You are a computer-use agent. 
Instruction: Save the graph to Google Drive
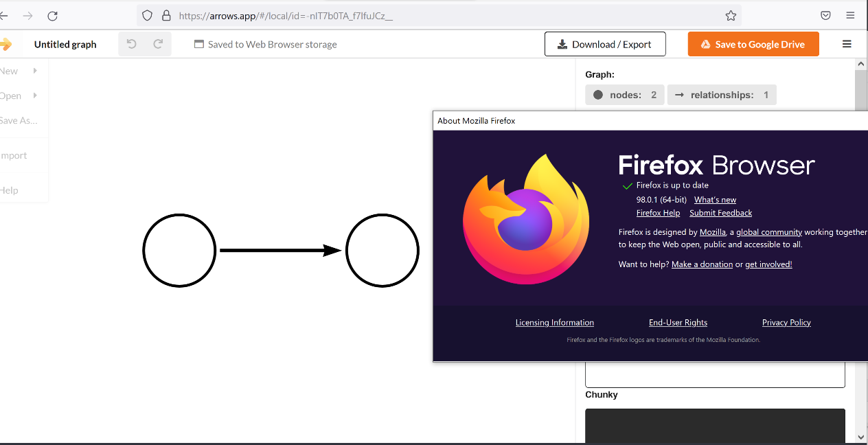click(753, 44)
